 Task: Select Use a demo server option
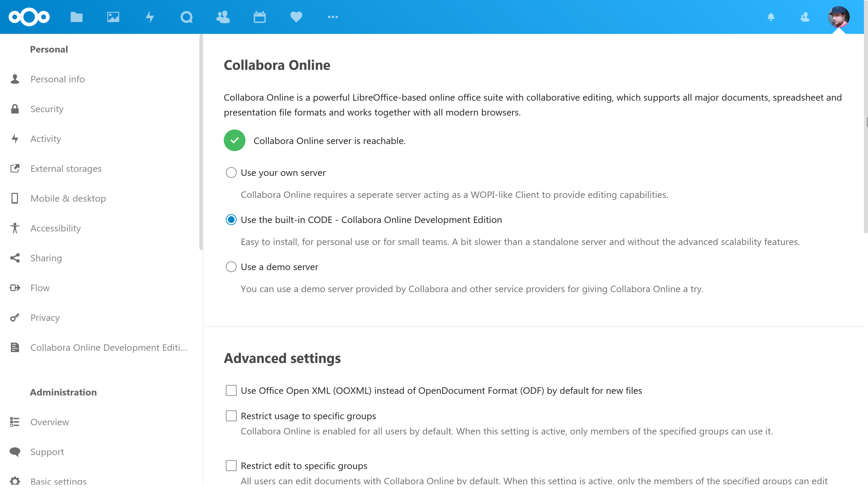coord(231,266)
